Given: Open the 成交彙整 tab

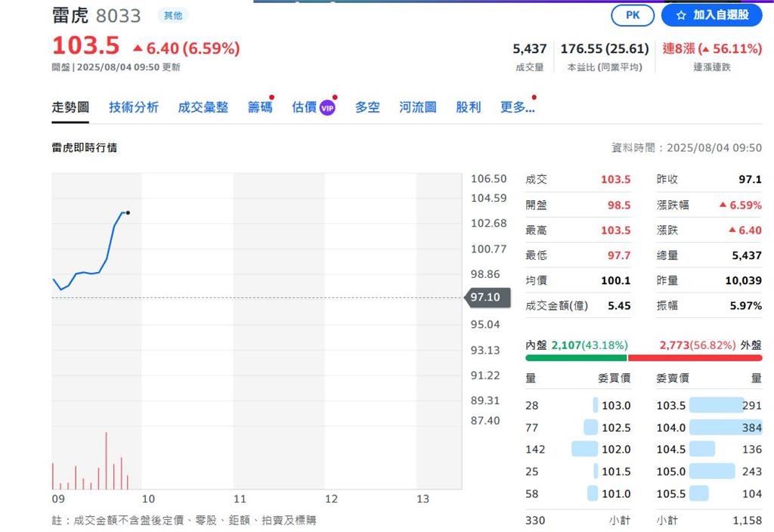Looking at the screenshot, I should (203, 107).
